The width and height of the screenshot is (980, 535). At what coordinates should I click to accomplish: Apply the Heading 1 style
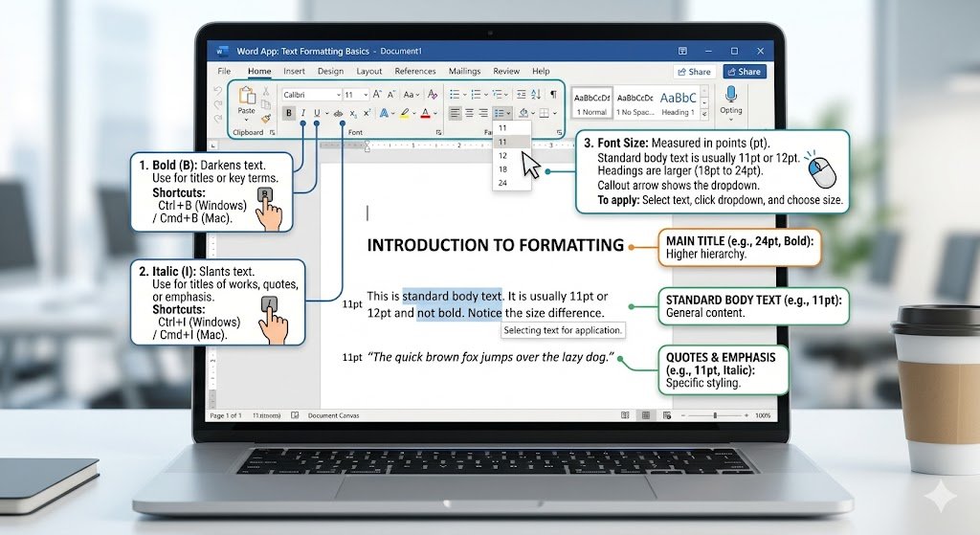click(x=679, y=103)
